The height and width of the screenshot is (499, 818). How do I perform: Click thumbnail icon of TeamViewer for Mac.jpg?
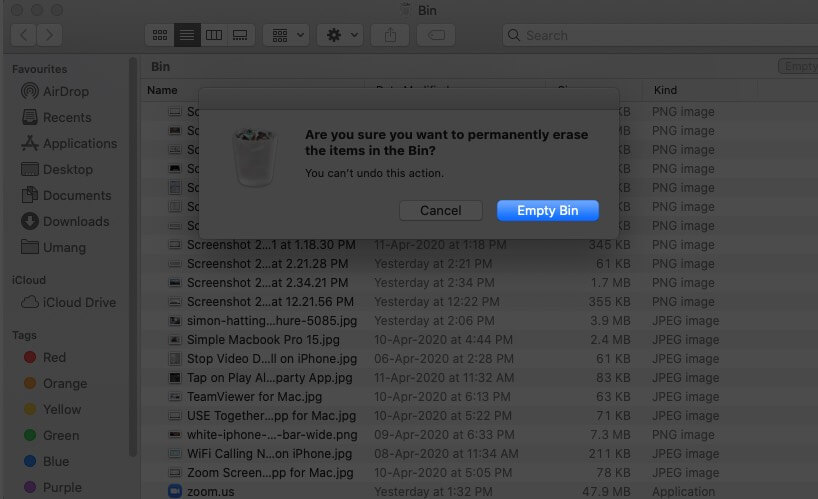(175, 397)
